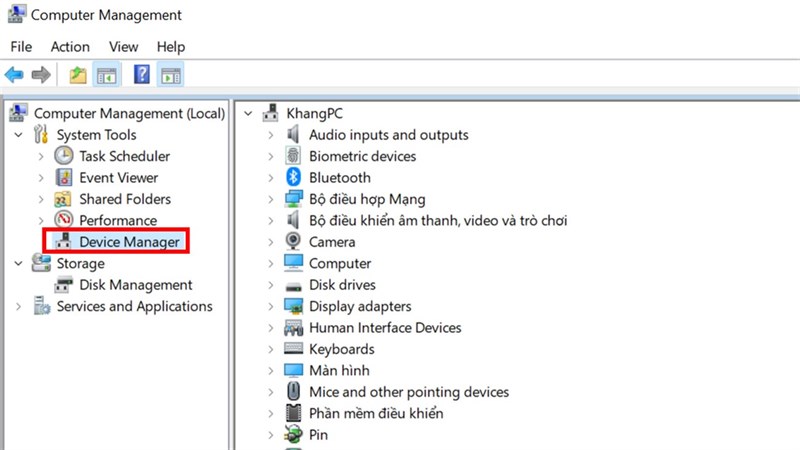Click the Up one level folder icon

[78, 75]
